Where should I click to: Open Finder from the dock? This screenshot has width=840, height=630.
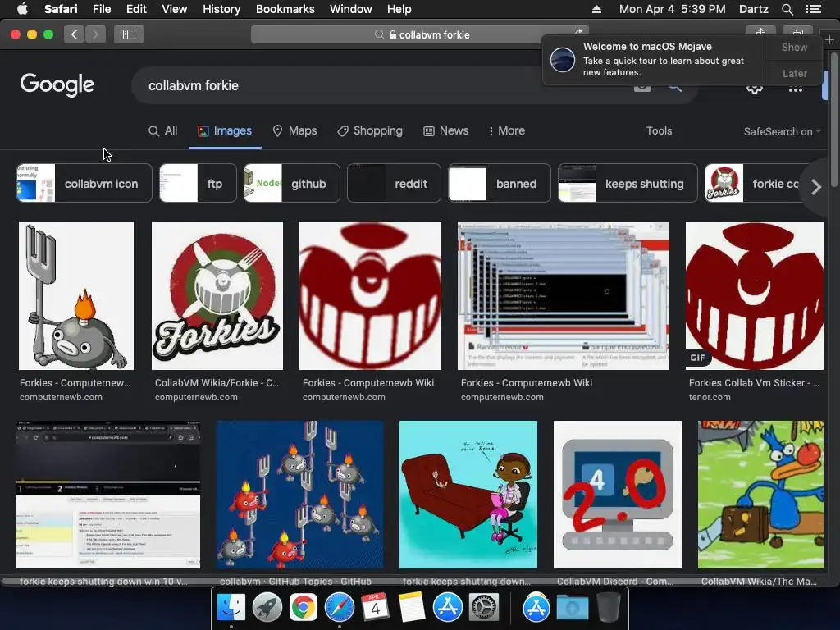[231, 608]
